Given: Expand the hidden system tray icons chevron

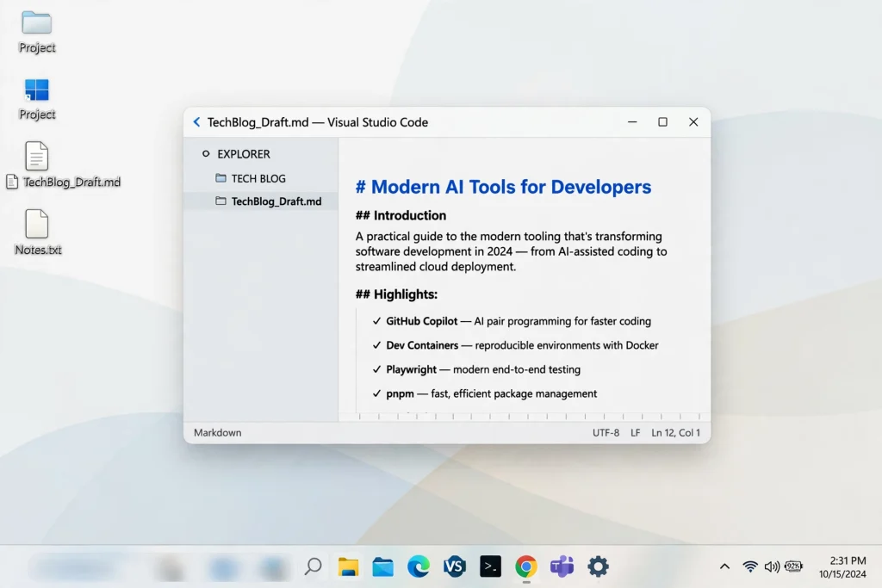Looking at the screenshot, I should pyautogui.click(x=724, y=566).
